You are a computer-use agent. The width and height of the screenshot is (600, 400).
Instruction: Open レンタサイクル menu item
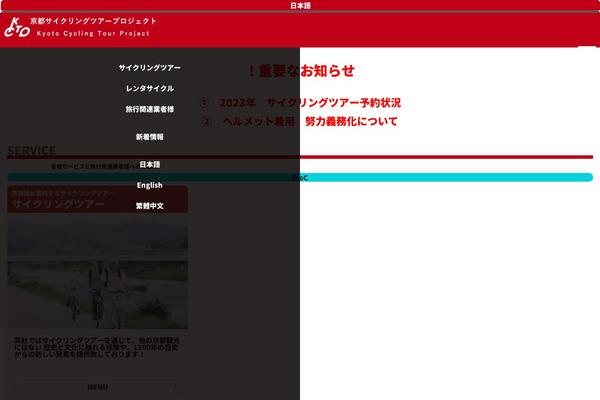(x=150, y=88)
